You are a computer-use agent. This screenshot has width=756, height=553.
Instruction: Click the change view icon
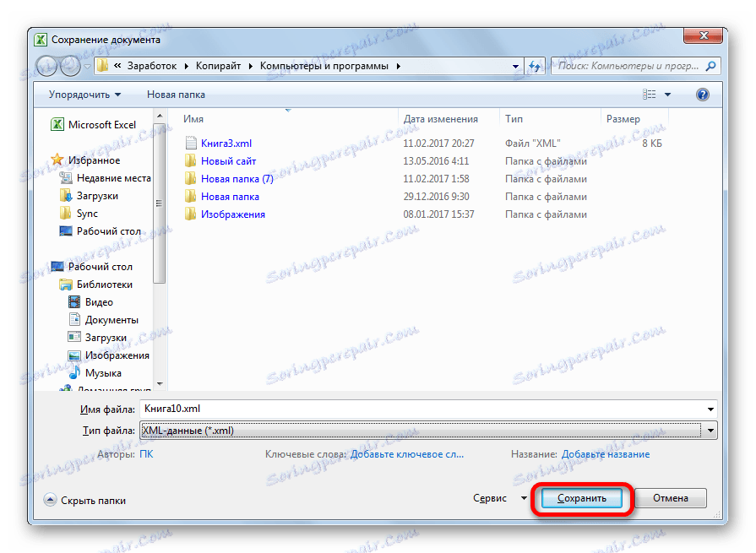[x=649, y=95]
